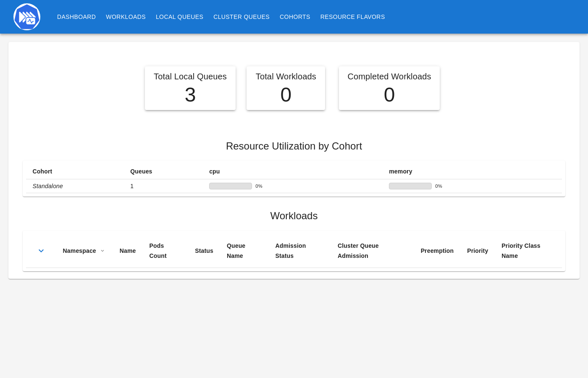Click the Queues column header
This screenshot has height=378, width=588.
point(141,171)
